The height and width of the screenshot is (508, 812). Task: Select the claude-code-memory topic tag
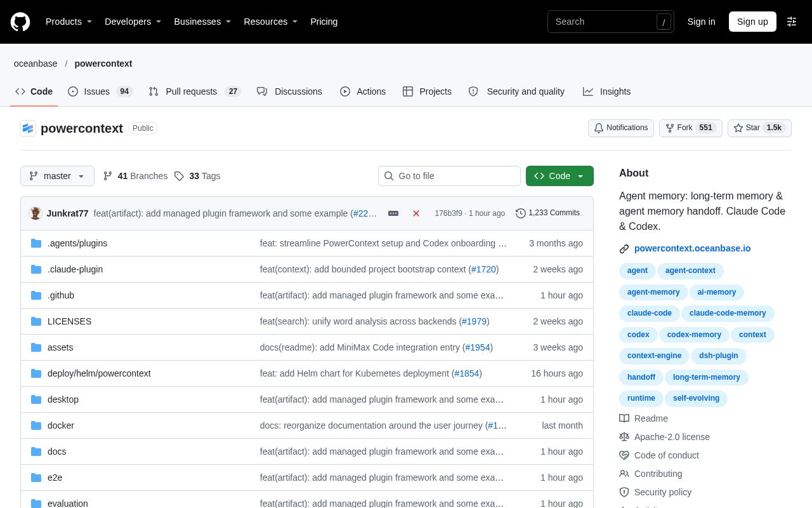pyautogui.click(x=728, y=313)
